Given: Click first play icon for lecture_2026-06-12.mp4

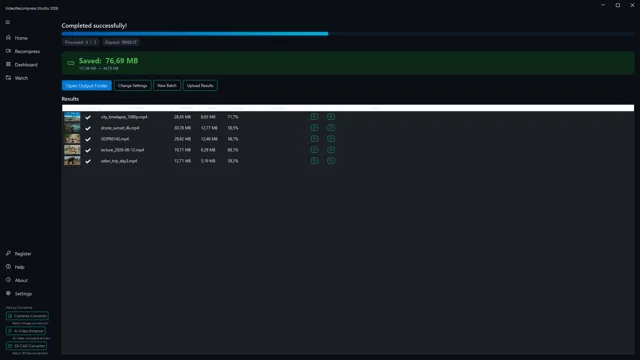Looking at the screenshot, I should click(314, 150).
